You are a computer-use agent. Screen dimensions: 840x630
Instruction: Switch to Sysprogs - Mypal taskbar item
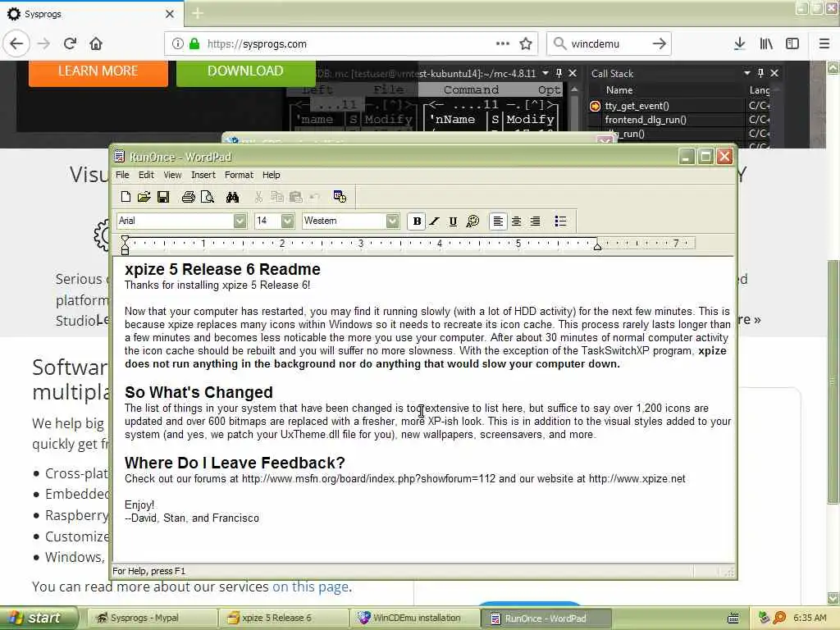[152, 618]
